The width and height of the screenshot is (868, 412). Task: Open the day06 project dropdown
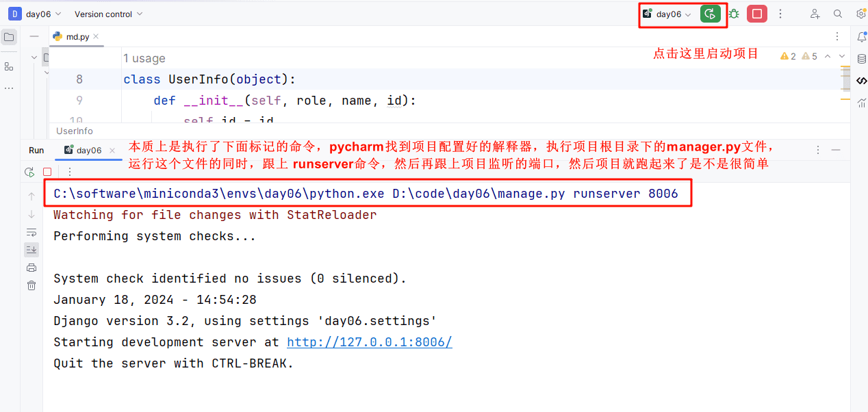(x=35, y=14)
